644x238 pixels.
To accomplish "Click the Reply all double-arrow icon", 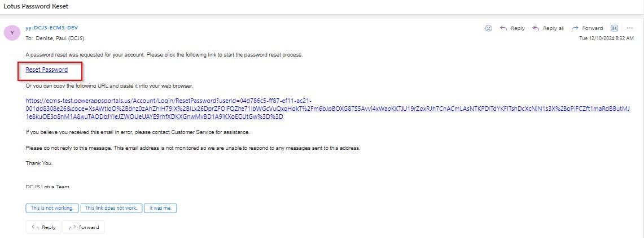I will [535, 28].
